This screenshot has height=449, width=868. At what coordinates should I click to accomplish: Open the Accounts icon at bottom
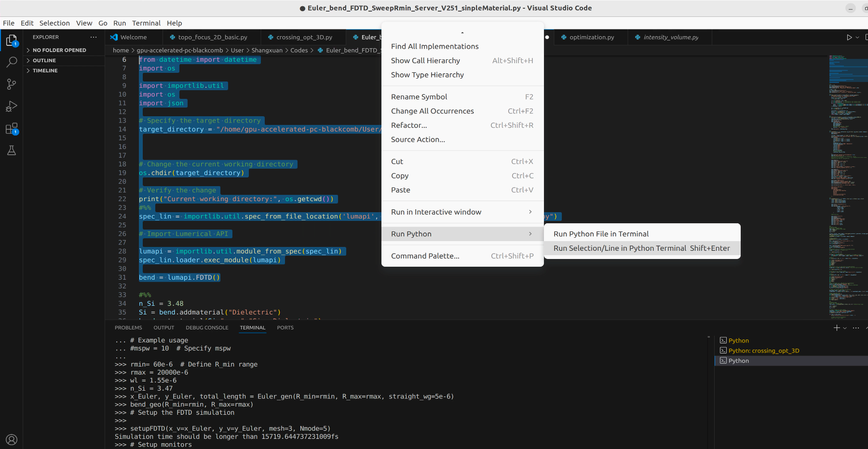pyautogui.click(x=12, y=439)
